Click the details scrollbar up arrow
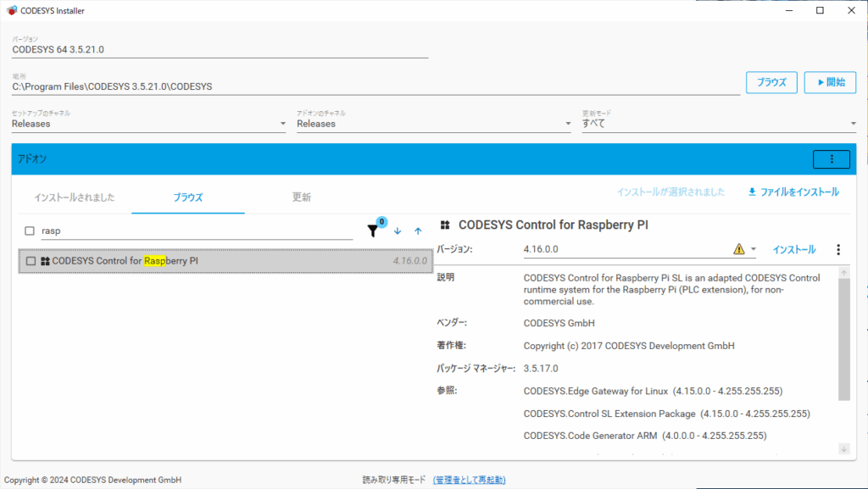 coord(844,273)
